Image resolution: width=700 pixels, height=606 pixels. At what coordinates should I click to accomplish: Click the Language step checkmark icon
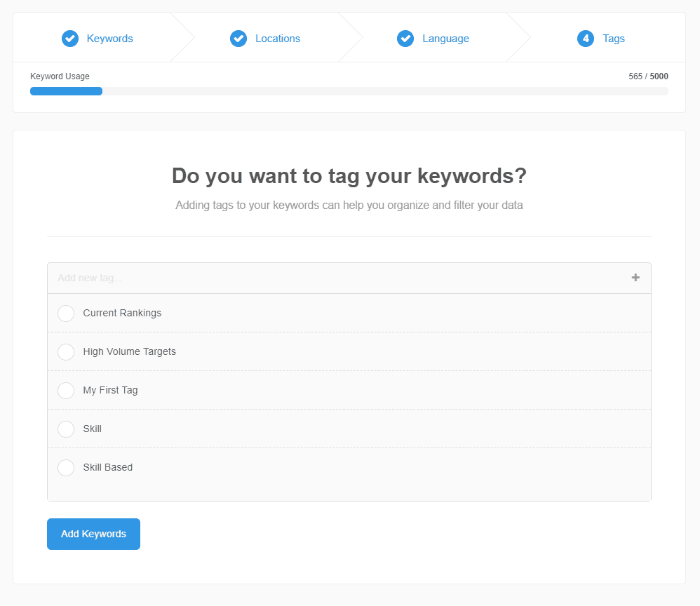pos(405,39)
